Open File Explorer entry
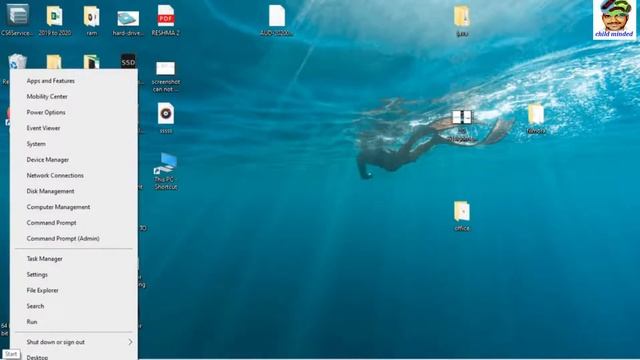The height and width of the screenshot is (360, 640). pyautogui.click(x=74, y=291)
